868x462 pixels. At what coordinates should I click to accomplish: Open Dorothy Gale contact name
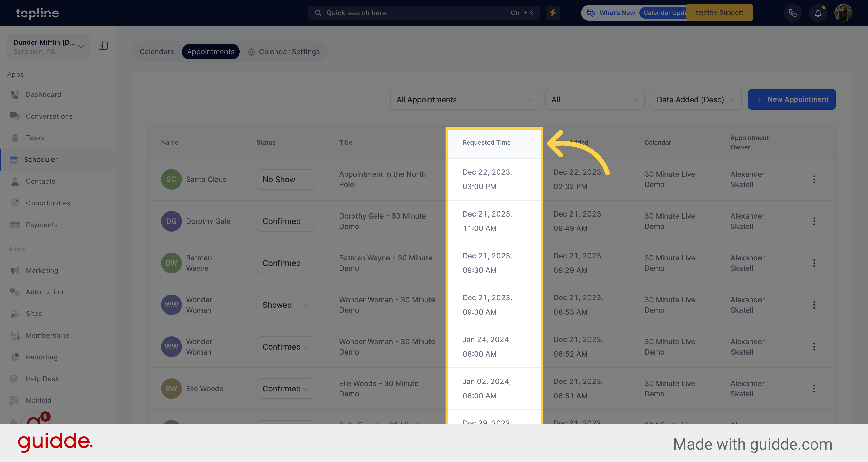pos(208,221)
